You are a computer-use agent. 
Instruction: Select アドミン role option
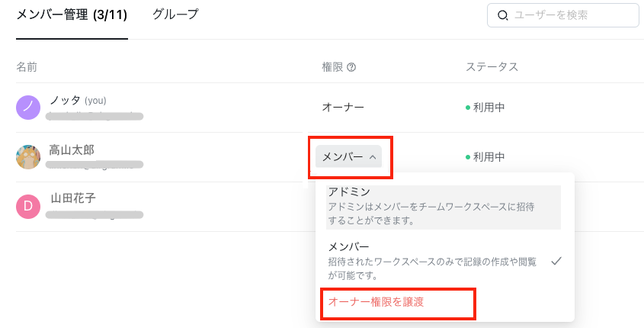tap(444, 207)
